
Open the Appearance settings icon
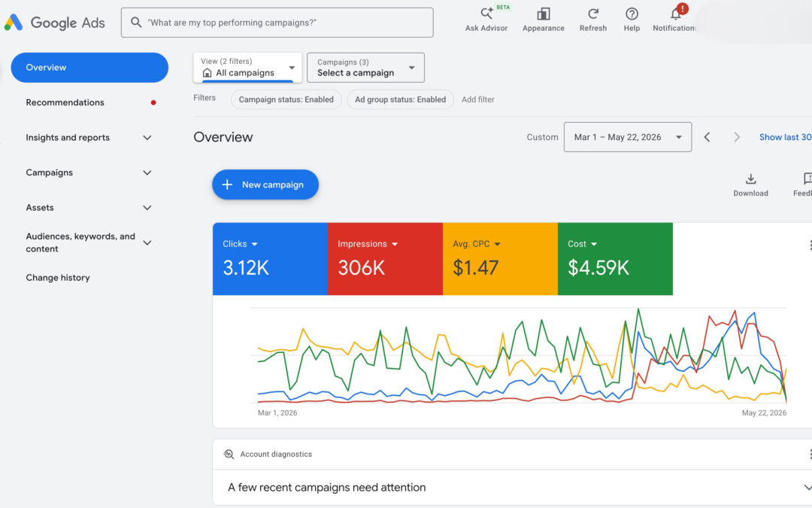click(x=544, y=14)
